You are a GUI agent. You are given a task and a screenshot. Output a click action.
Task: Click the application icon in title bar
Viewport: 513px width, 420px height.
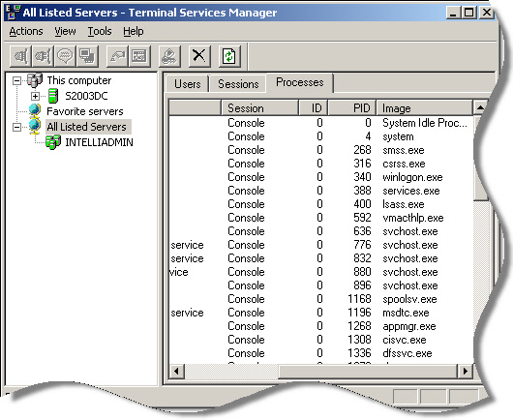coord(14,13)
